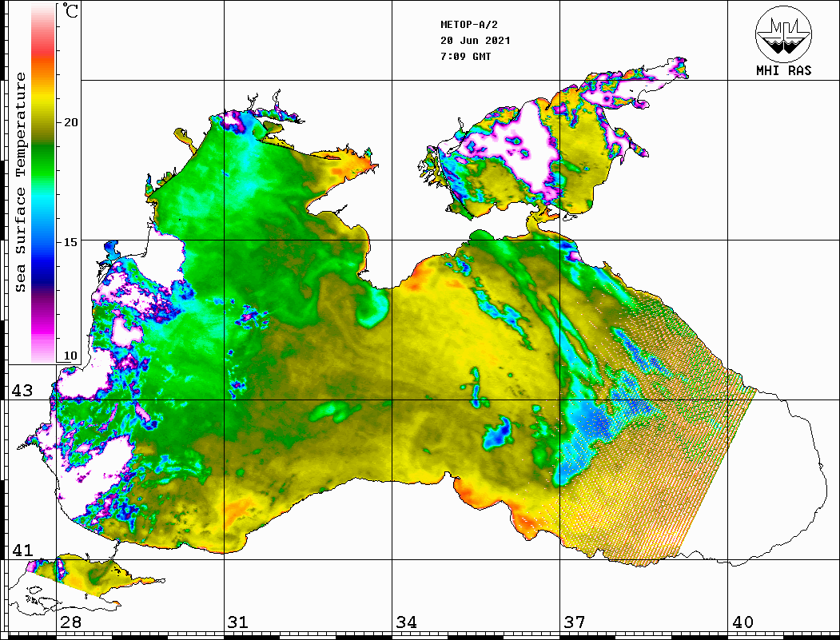
Task: Click latitude label '41'
Action: click(x=22, y=550)
